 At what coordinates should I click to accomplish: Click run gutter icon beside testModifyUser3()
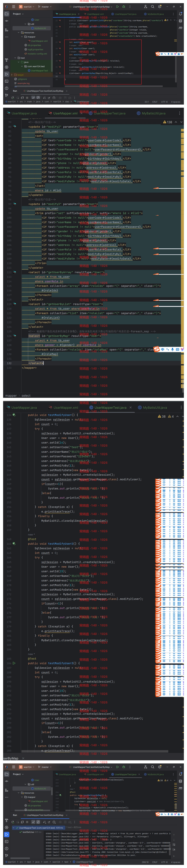coord(14,663)
